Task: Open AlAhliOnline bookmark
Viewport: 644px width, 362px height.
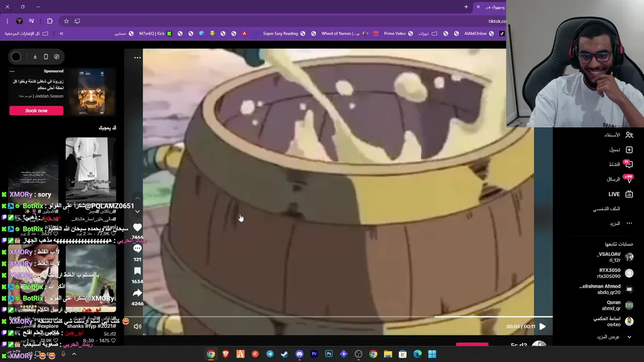Action: pos(479,34)
